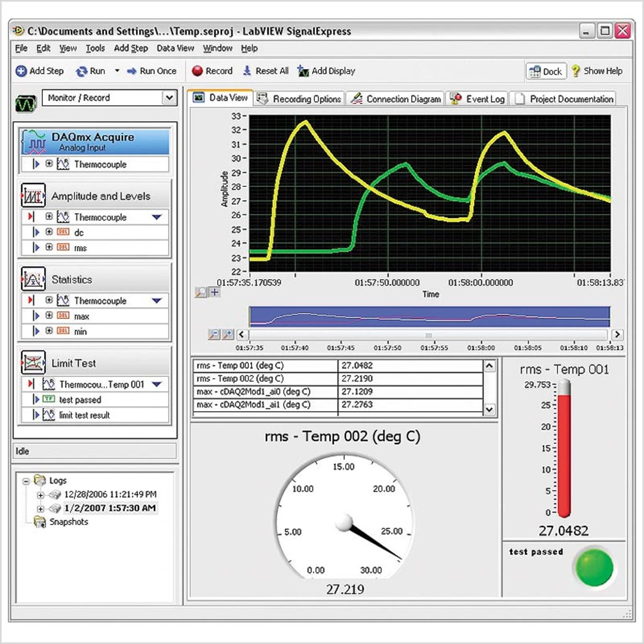This screenshot has height=644, width=644.
Task: Expand the 12/28/2006 log entry
Action: 40,495
